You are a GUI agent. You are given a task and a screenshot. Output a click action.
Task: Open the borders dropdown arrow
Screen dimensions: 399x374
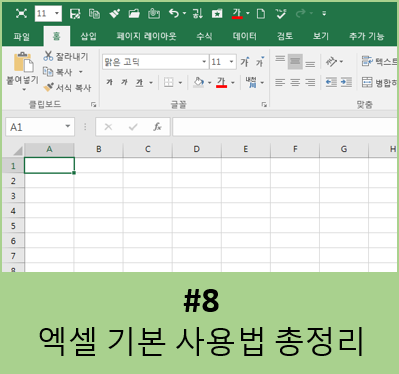pyautogui.click(x=180, y=82)
